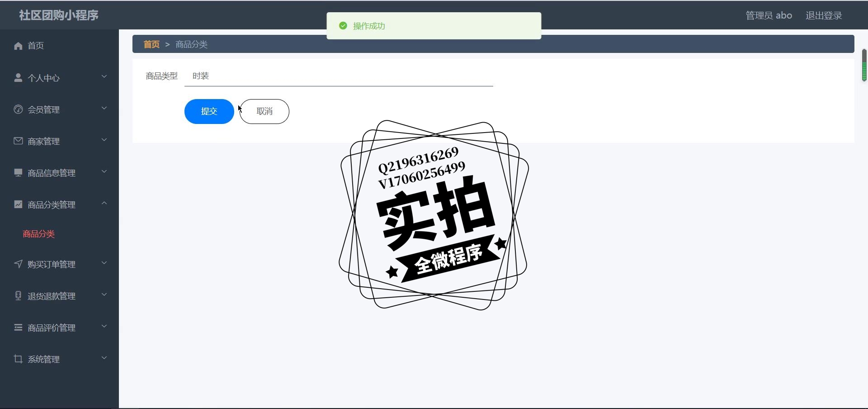Click the 社区团购小程序 title
The width and height of the screenshot is (868, 409).
click(x=59, y=15)
